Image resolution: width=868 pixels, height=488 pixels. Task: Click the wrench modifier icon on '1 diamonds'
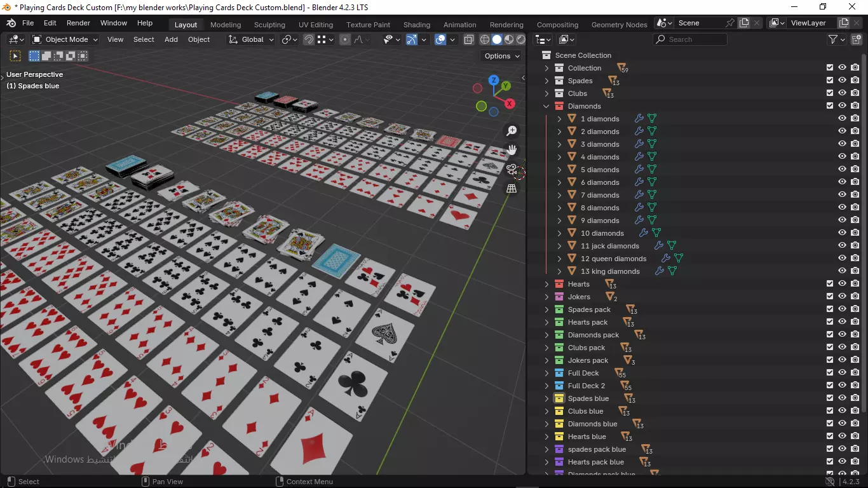639,119
